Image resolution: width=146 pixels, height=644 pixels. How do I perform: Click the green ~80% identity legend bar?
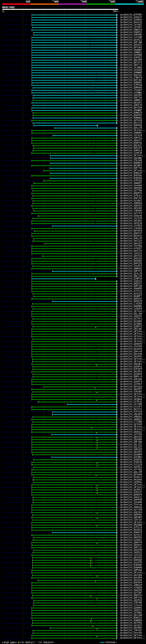tap(101, 4)
